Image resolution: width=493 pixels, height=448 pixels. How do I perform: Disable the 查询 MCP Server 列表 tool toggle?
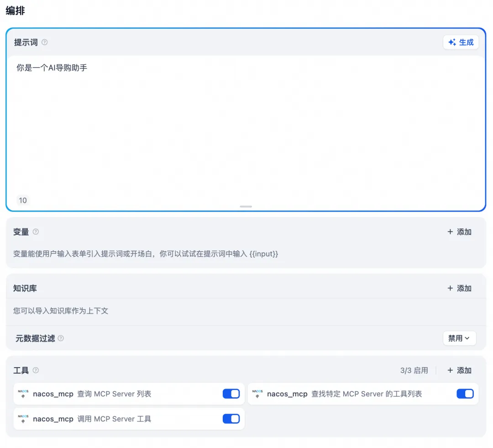(x=231, y=393)
